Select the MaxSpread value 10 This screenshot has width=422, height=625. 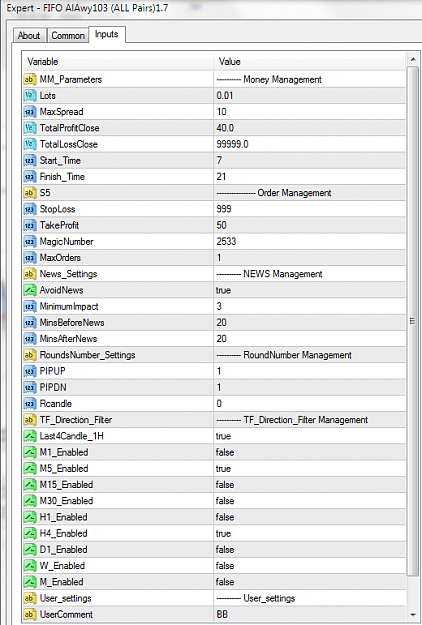tap(222, 112)
